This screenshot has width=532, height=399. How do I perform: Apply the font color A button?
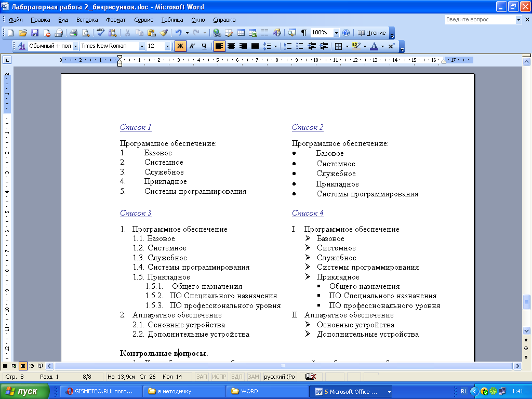coord(374,46)
